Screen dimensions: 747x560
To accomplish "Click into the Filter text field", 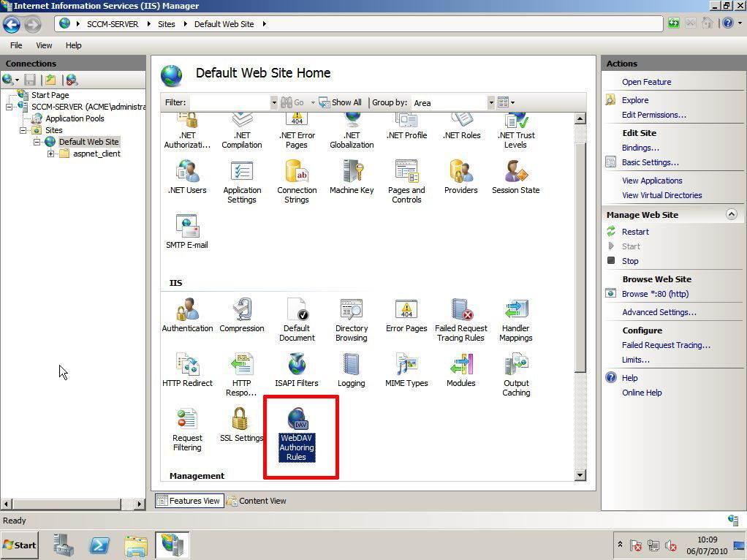I will 230,102.
